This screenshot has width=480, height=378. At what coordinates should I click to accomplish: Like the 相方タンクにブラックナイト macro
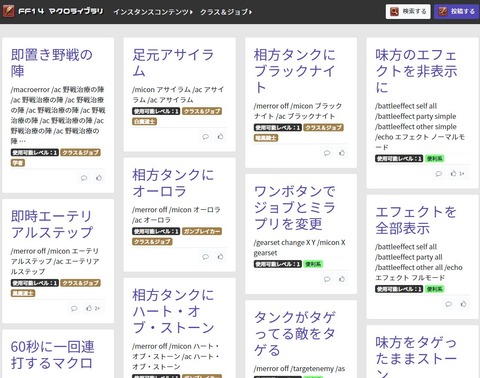342,153
